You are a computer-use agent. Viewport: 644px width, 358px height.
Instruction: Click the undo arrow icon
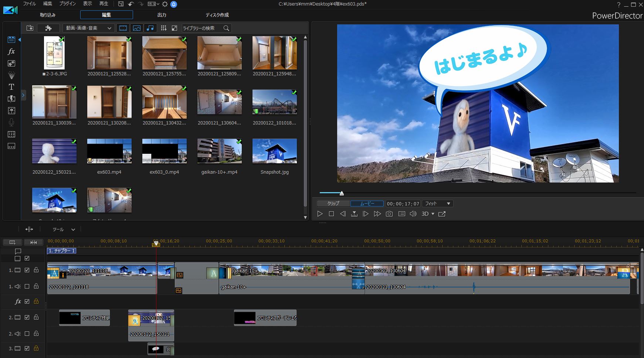(131, 4)
